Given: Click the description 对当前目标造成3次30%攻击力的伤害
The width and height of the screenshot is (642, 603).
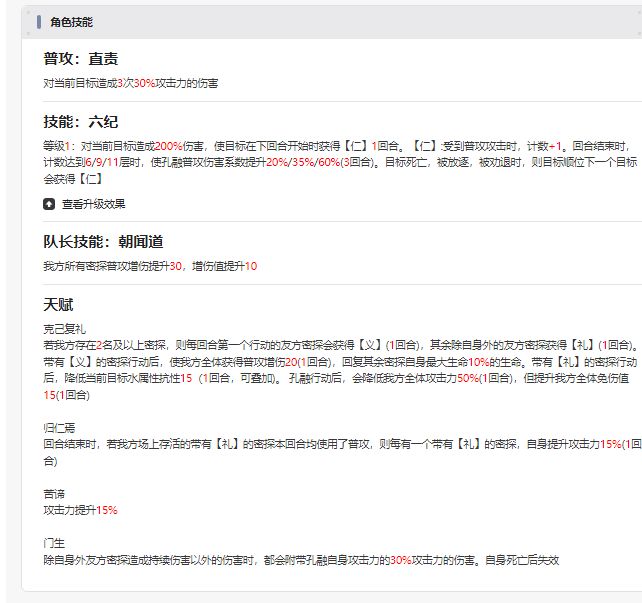Looking at the screenshot, I should 131,83.
